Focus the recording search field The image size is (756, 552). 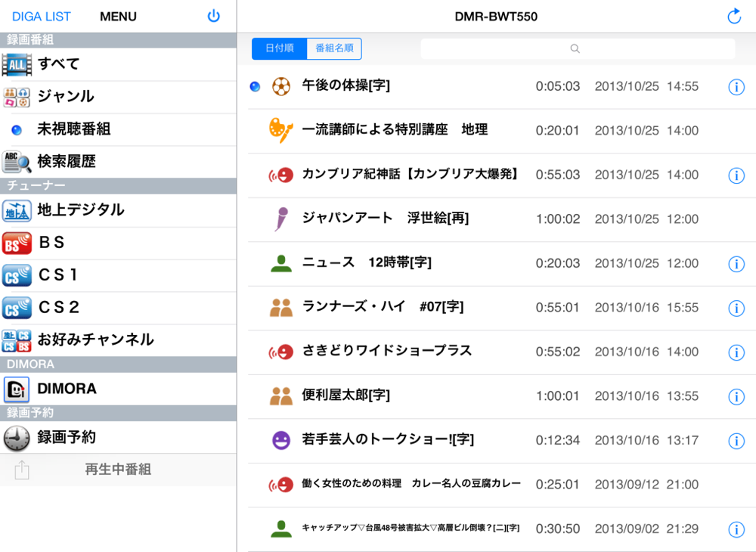578,48
